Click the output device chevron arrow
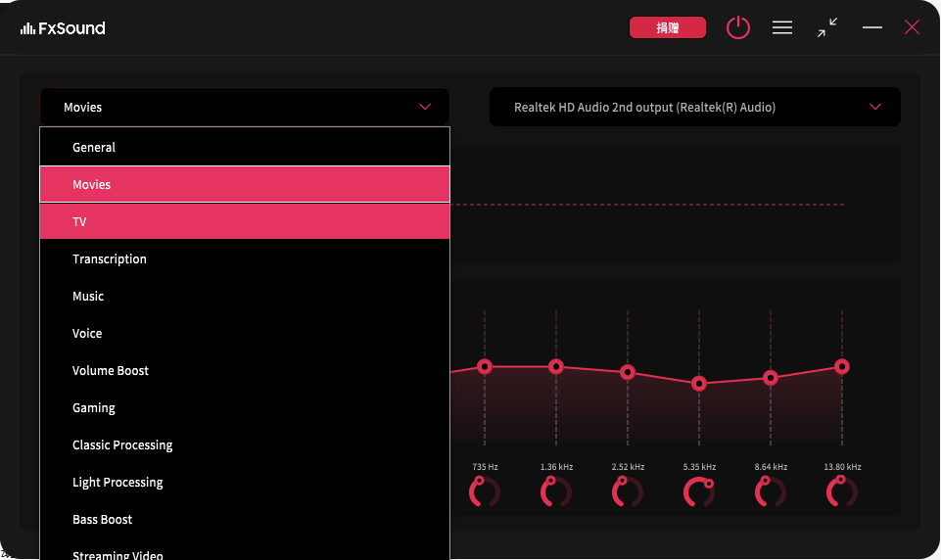This screenshot has width=941, height=560. coord(875,107)
